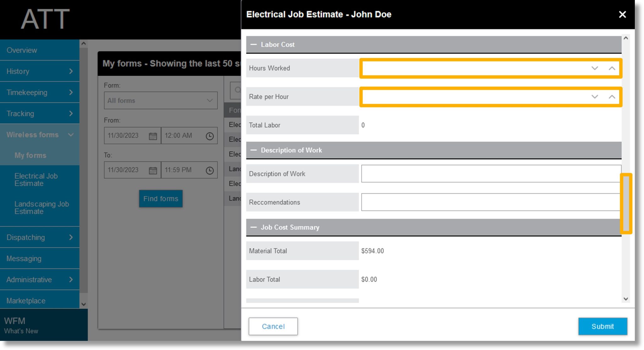The width and height of the screenshot is (644, 350).
Task: Open the From time clock icon
Action: [210, 136]
